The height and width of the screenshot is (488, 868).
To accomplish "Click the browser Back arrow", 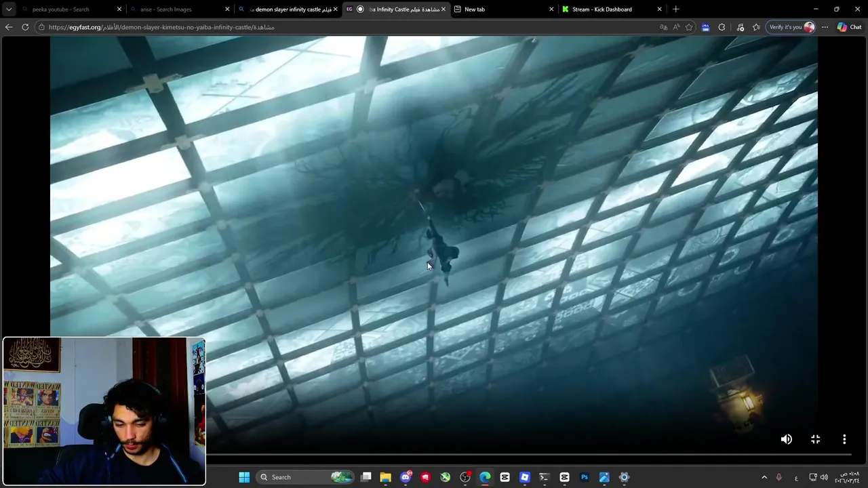I will [9, 27].
